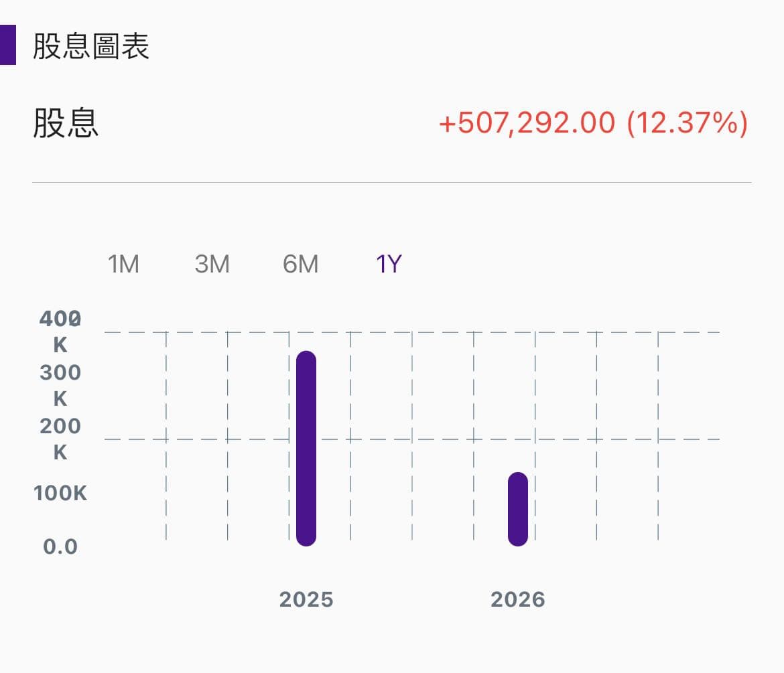Click the 100K y-axis label
784x673 pixels.
point(60,493)
